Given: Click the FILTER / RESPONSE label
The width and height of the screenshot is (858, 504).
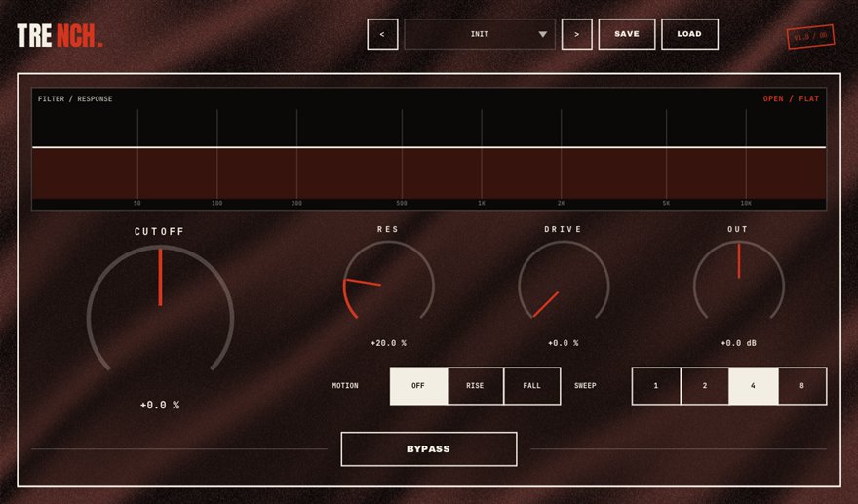Looking at the screenshot, I should pos(75,99).
